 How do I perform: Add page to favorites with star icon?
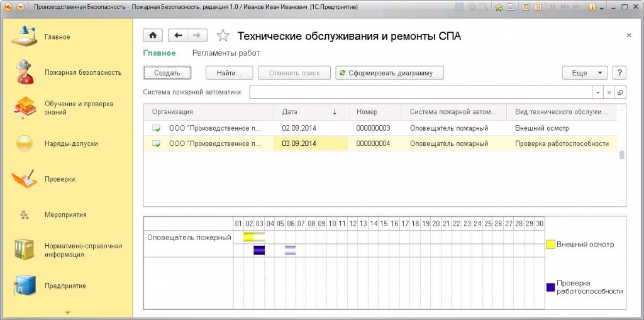point(222,36)
